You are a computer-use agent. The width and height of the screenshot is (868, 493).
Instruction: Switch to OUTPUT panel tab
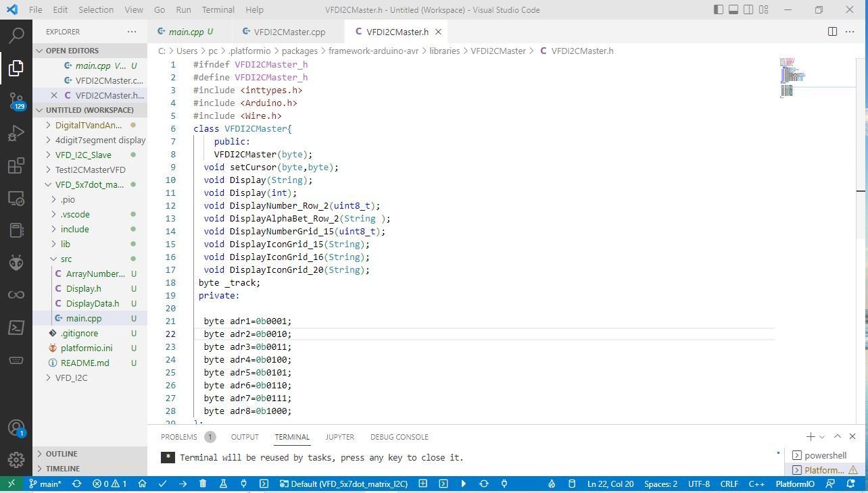pyautogui.click(x=245, y=437)
